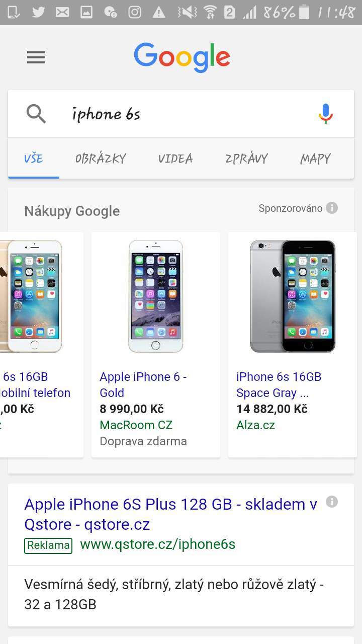Tap the Instagram notification icon in status bar
The image size is (362, 644).
pyautogui.click(x=134, y=12)
